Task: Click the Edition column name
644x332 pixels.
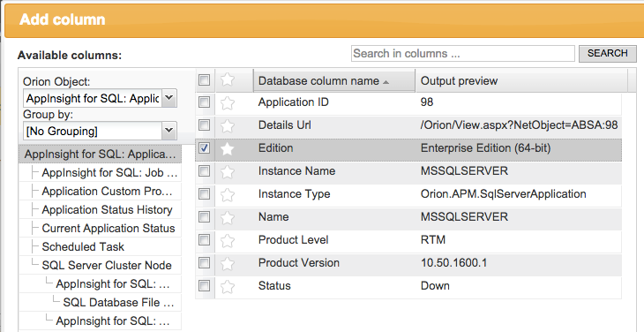Action: point(275,148)
